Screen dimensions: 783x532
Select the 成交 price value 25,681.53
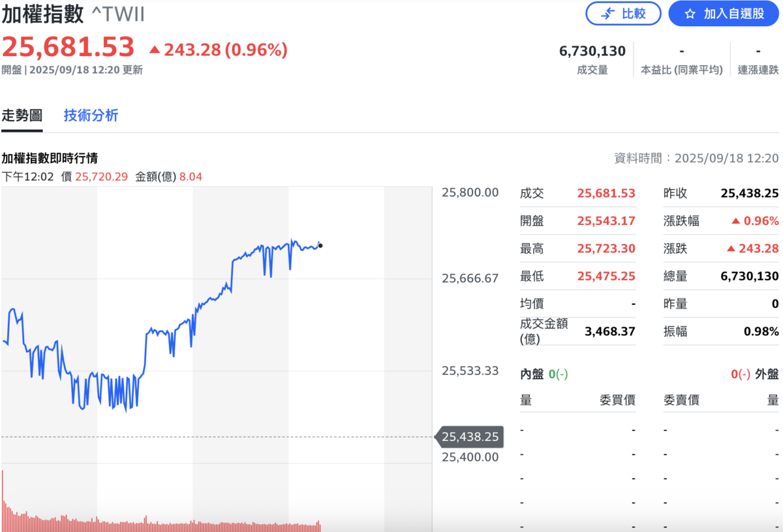click(x=606, y=193)
